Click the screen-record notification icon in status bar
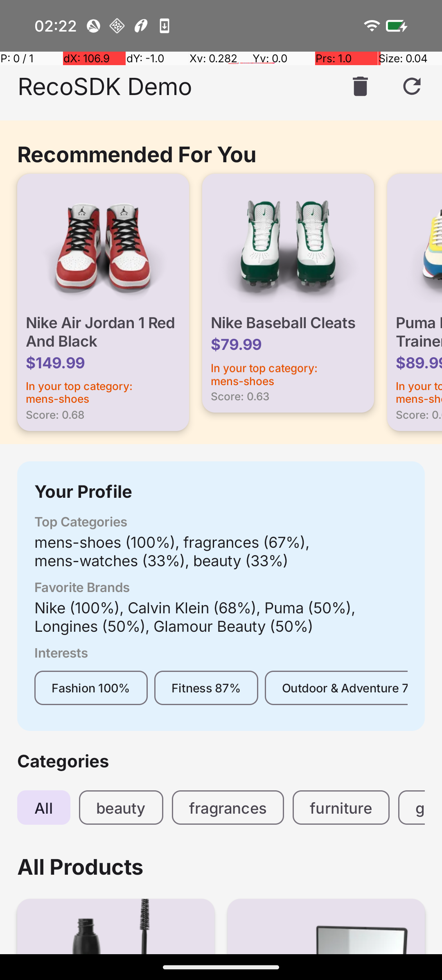The width and height of the screenshot is (442, 980). (164, 26)
